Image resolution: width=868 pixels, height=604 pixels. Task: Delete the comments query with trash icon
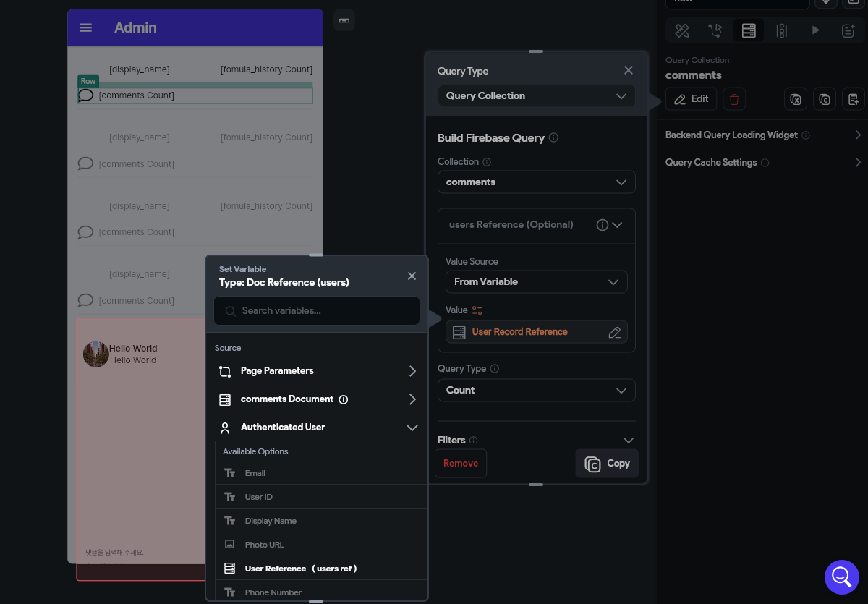tap(735, 99)
